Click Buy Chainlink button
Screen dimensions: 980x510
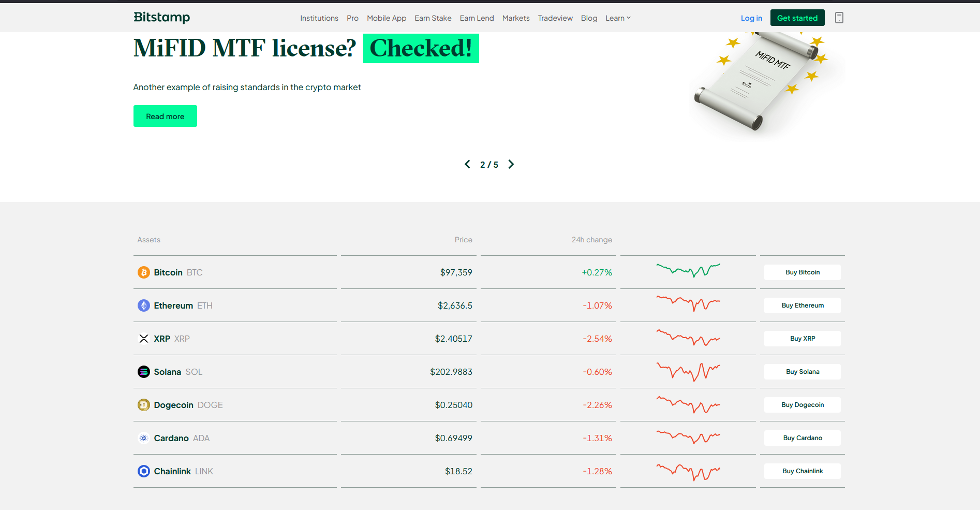[803, 471]
